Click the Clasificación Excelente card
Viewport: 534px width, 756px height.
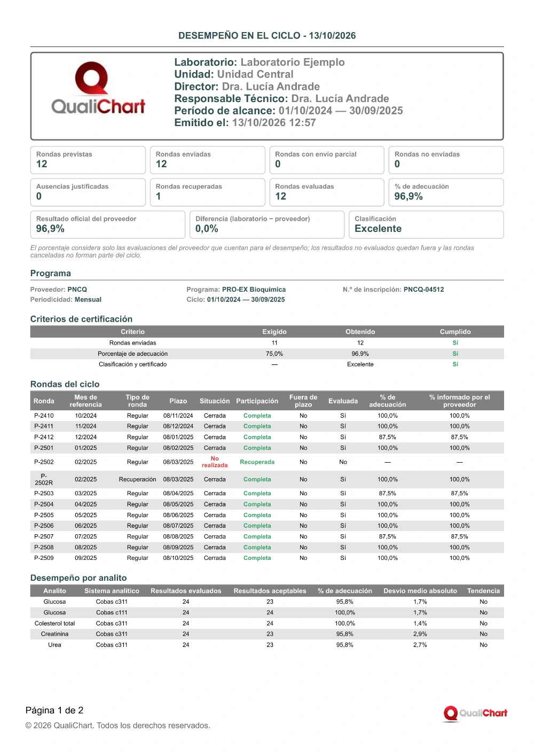point(426,224)
